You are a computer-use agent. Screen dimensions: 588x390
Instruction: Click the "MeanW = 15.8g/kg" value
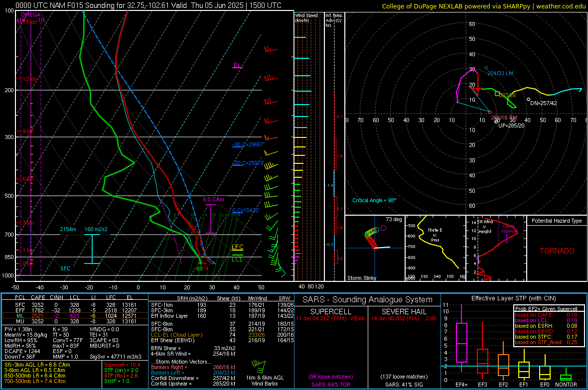[26, 335]
